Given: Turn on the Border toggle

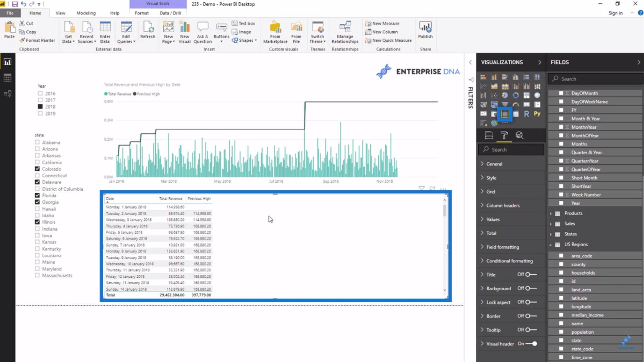Looking at the screenshot, I should [x=531, y=316].
